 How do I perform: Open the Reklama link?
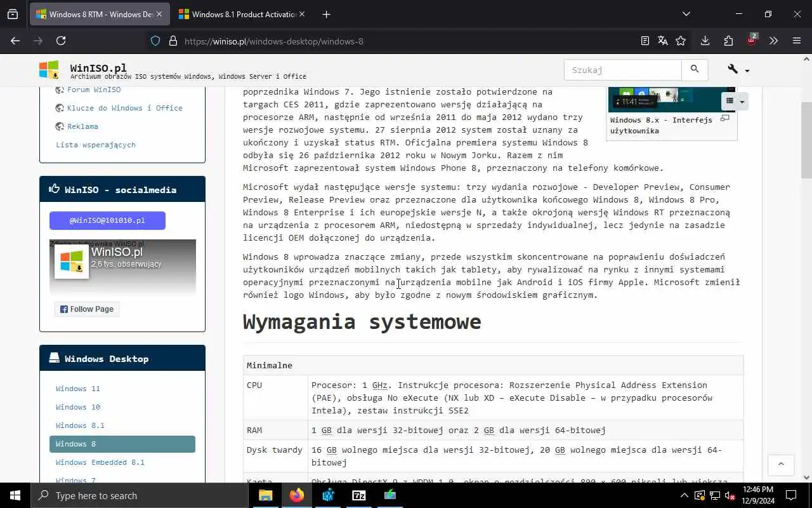coord(82,126)
